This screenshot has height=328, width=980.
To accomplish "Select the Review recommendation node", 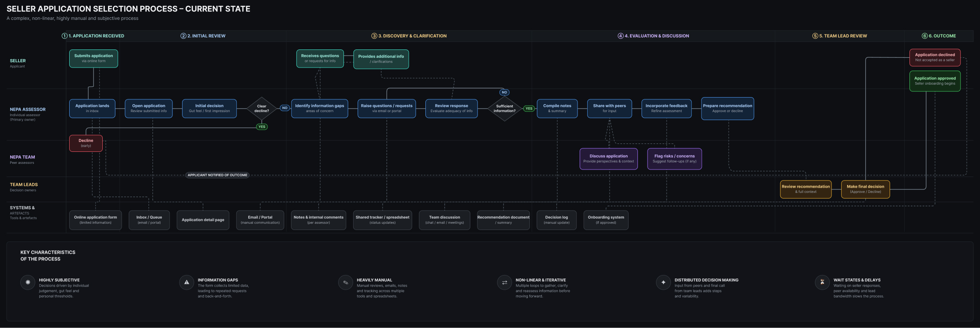I will (806, 189).
